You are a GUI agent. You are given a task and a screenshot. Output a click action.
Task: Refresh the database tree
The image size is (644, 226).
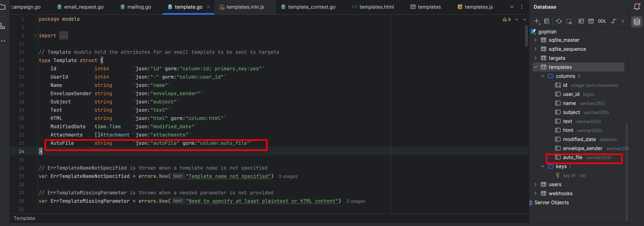pyautogui.click(x=559, y=21)
